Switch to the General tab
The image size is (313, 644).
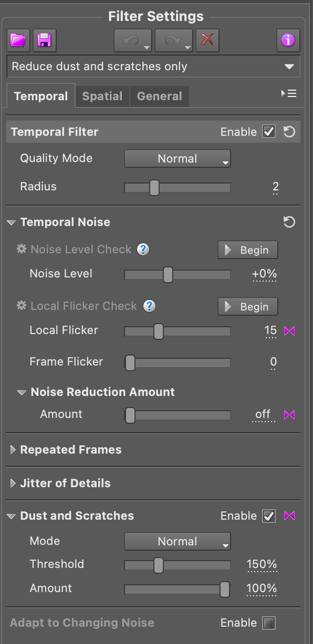pos(160,96)
